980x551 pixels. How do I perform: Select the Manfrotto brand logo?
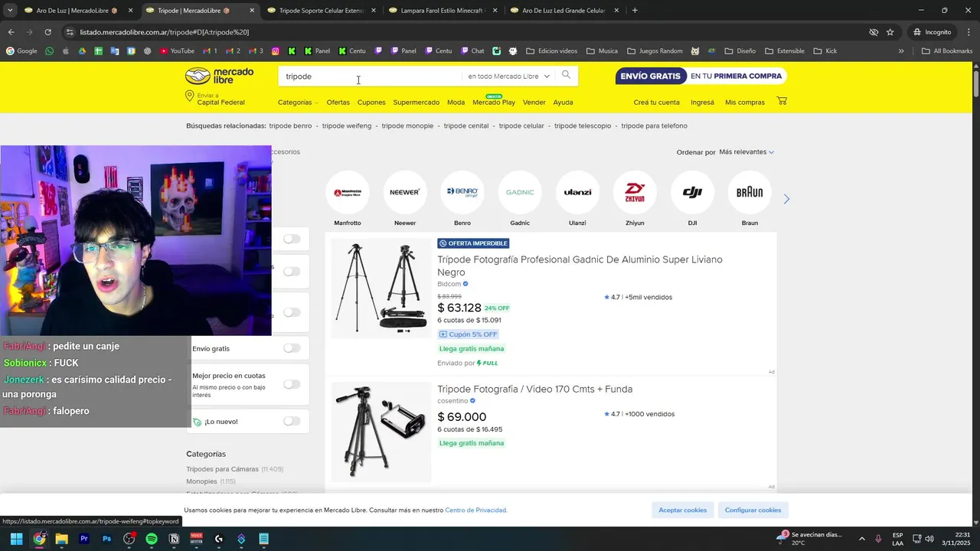[348, 192]
